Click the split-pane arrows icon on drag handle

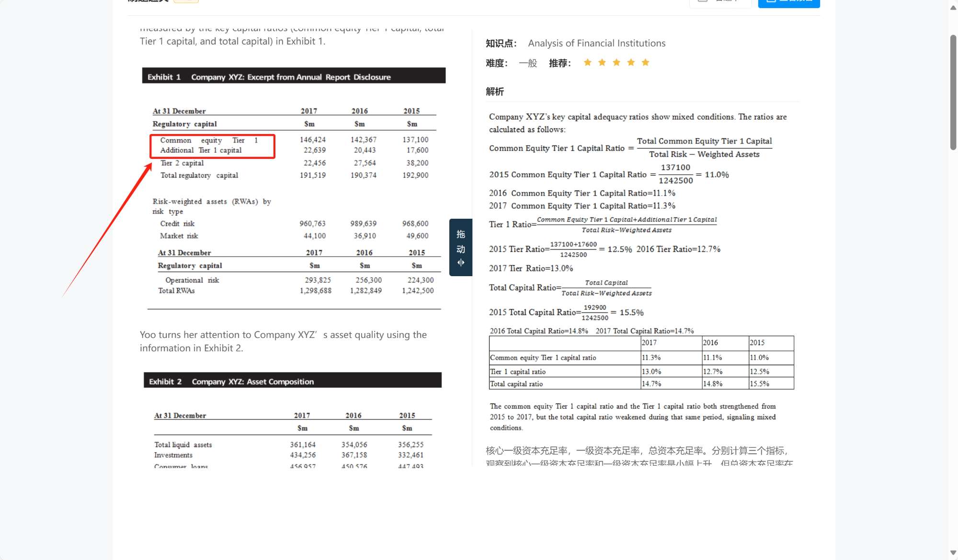point(461,262)
